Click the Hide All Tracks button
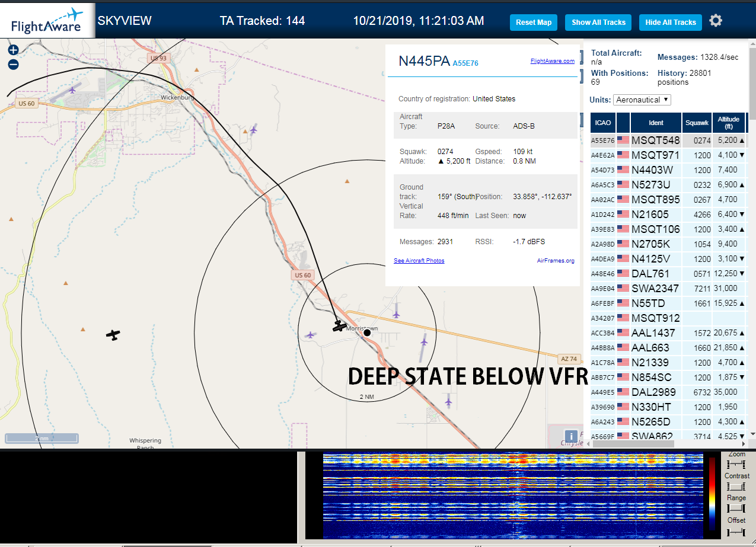This screenshot has height=547, width=756. 671,23
